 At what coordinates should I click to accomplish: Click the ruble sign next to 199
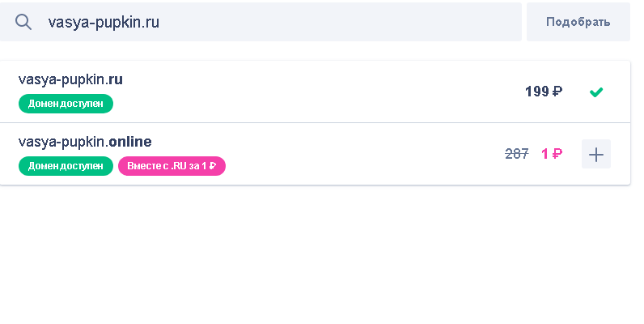pos(557,92)
